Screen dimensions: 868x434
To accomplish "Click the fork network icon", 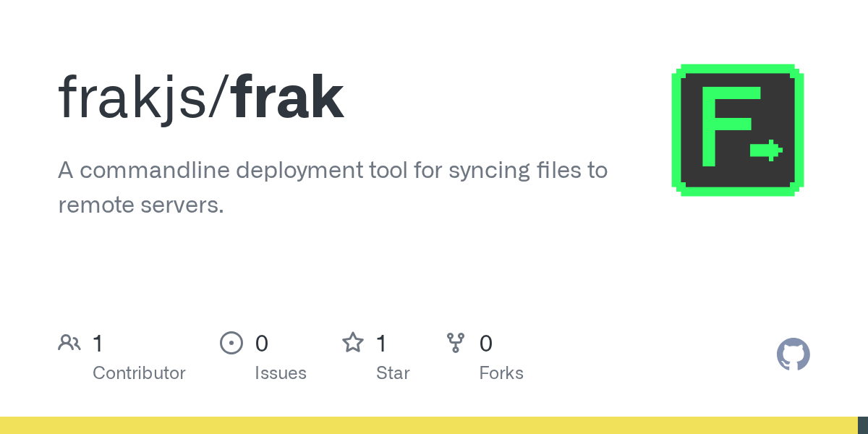I will tap(456, 342).
